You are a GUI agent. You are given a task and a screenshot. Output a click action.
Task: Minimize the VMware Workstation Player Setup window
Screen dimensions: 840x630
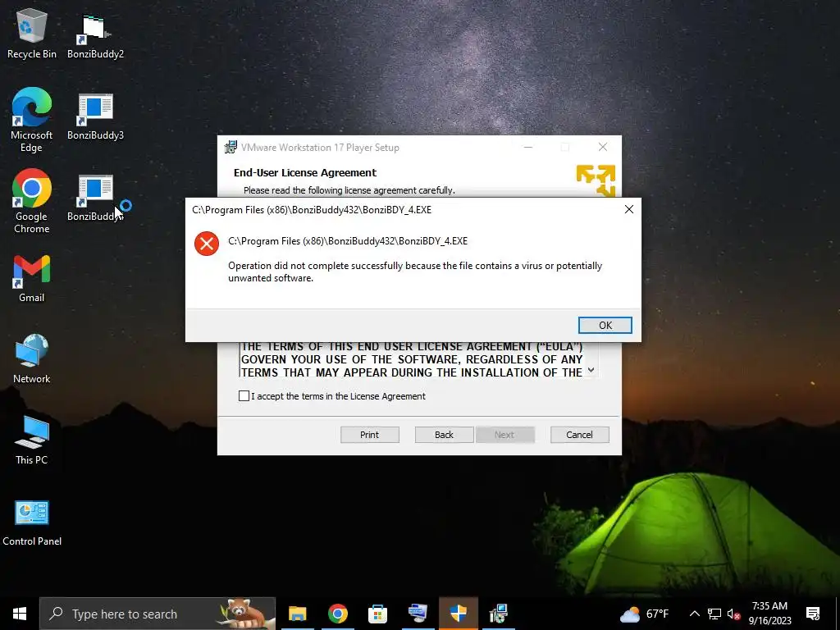[x=528, y=147]
